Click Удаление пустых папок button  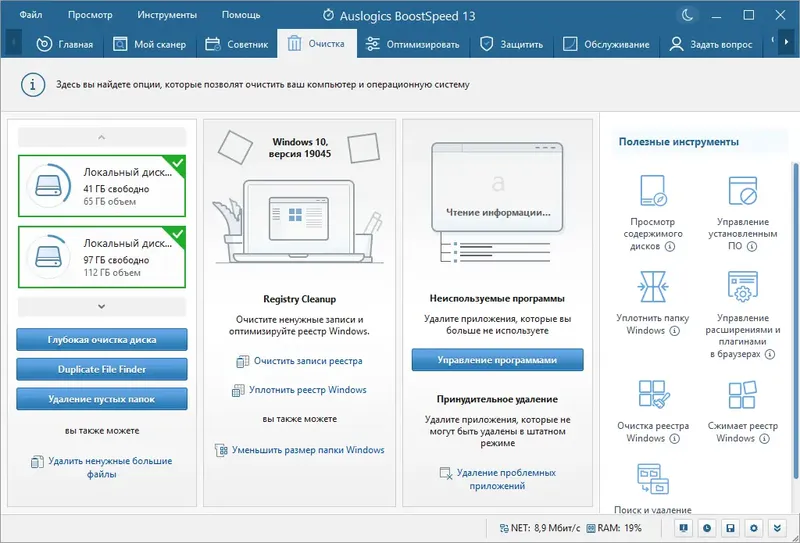coord(102,399)
